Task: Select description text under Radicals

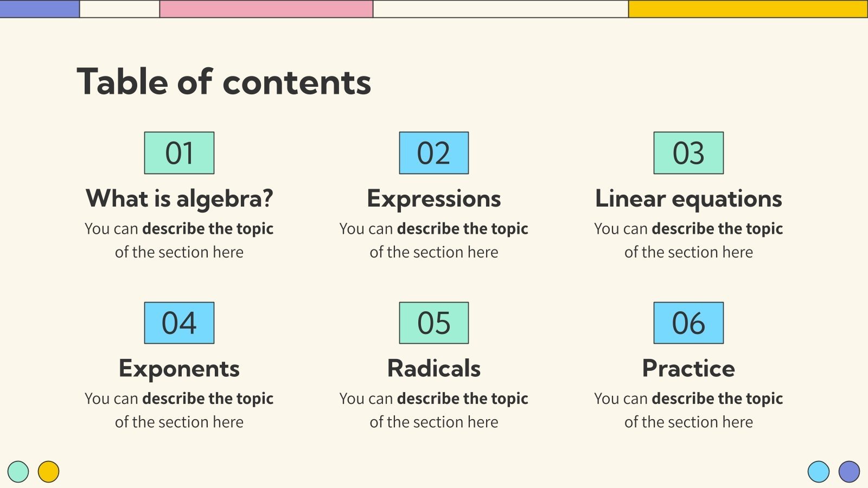Action: click(x=433, y=410)
